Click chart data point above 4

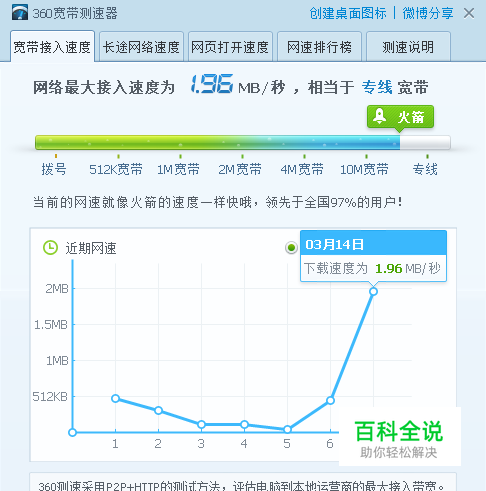(244, 424)
